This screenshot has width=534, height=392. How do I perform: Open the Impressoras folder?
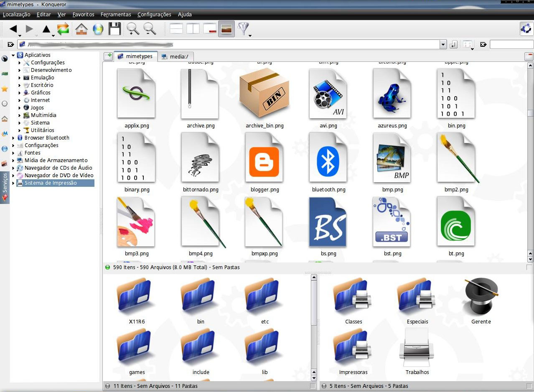pyautogui.click(x=353, y=351)
